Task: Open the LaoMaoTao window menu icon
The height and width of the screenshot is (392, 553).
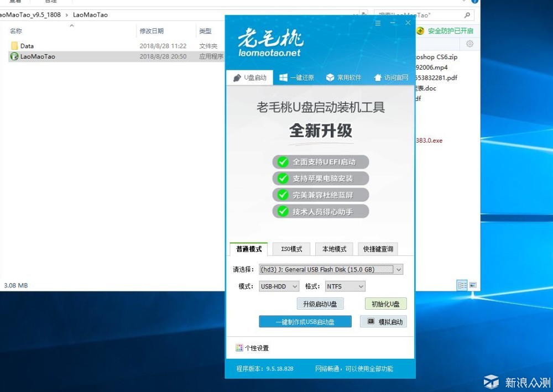Action: pyautogui.click(x=378, y=23)
